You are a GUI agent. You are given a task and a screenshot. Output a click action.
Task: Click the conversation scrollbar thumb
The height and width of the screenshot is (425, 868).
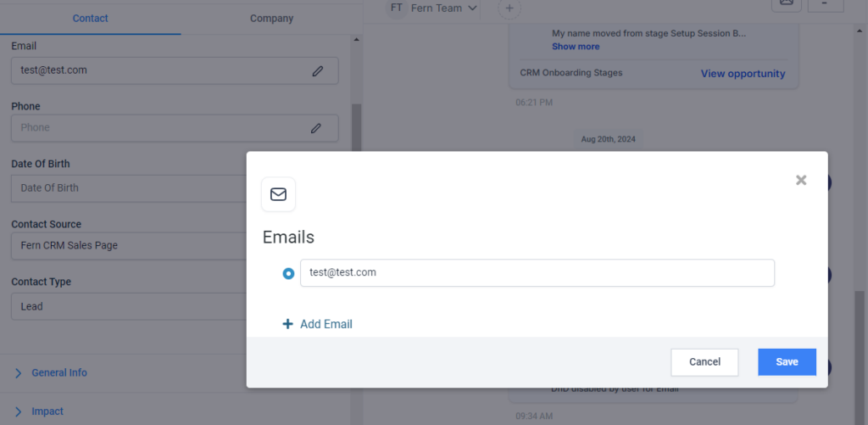pyautogui.click(x=860, y=357)
